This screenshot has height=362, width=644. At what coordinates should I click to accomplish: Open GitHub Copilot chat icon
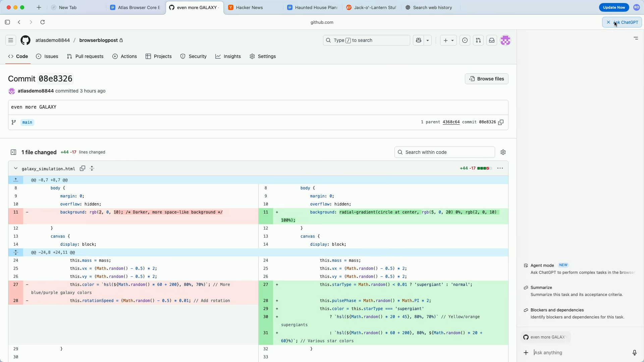tap(419, 40)
